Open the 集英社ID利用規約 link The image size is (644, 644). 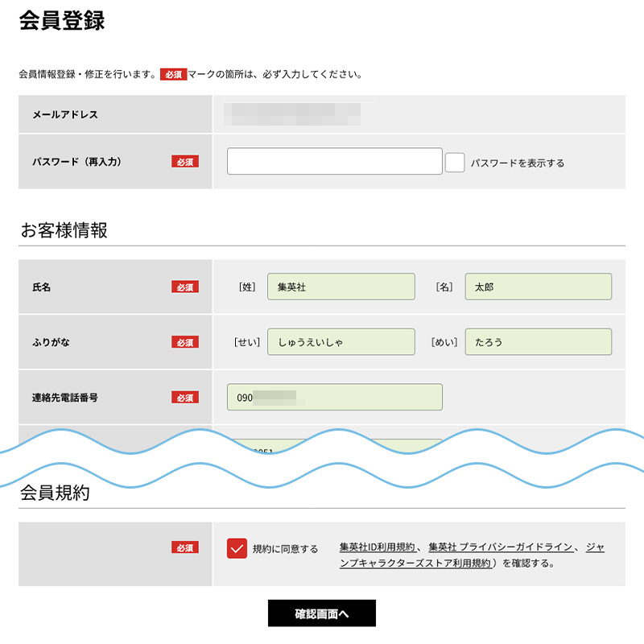[377, 547]
